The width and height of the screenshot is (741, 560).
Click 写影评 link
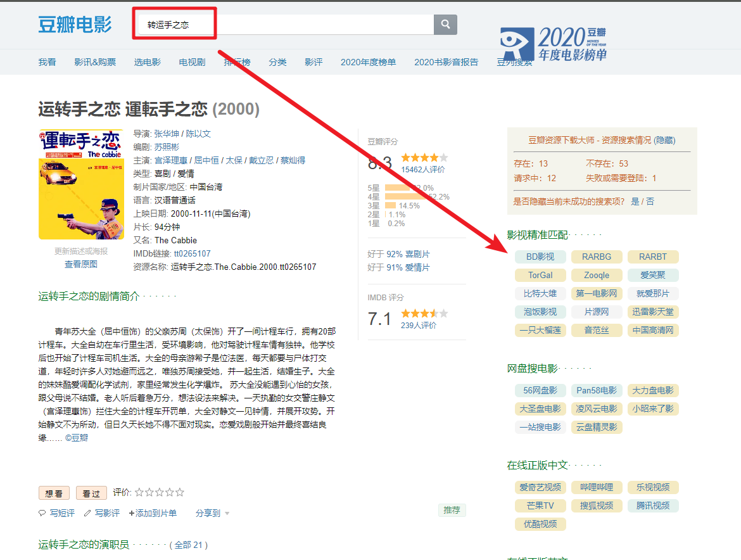coord(107,513)
